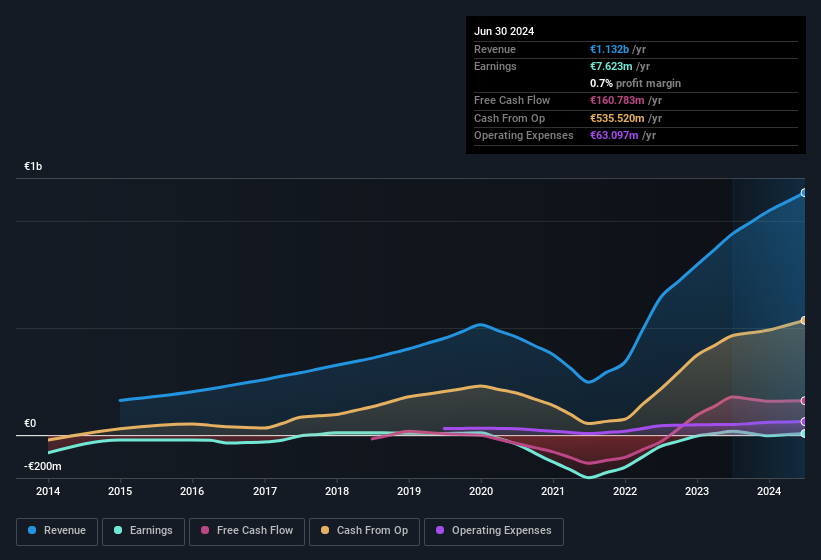Click the Jun 30 2024 tooltip date
The width and height of the screenshot is (821, 560).
504,31
